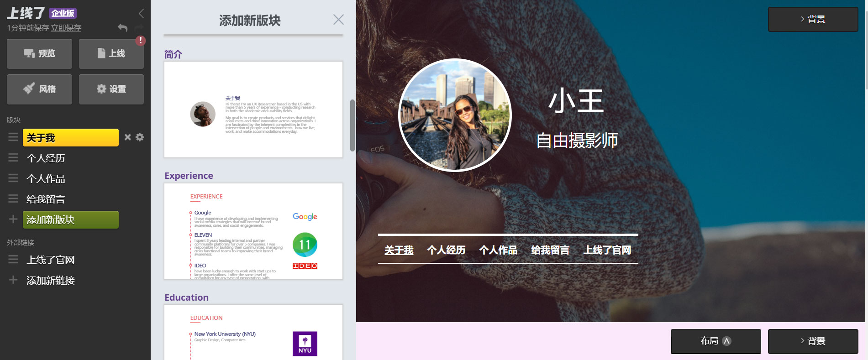The image size is (868, 360).
Task: Choose the Education block template thumbnail
Action: click(x=253, y=332)
